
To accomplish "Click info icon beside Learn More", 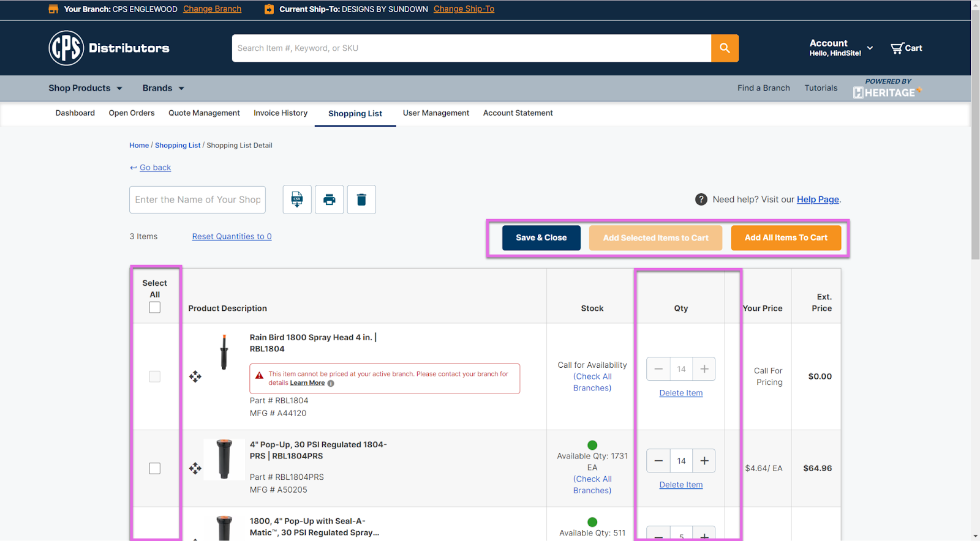I will [x=331, y=384].
